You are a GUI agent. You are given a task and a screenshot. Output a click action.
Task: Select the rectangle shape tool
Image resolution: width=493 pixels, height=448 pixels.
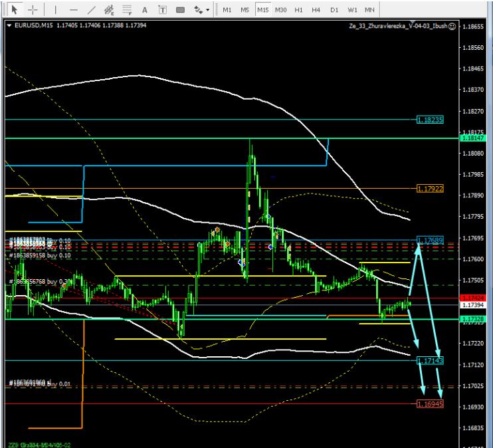[181, 10]
